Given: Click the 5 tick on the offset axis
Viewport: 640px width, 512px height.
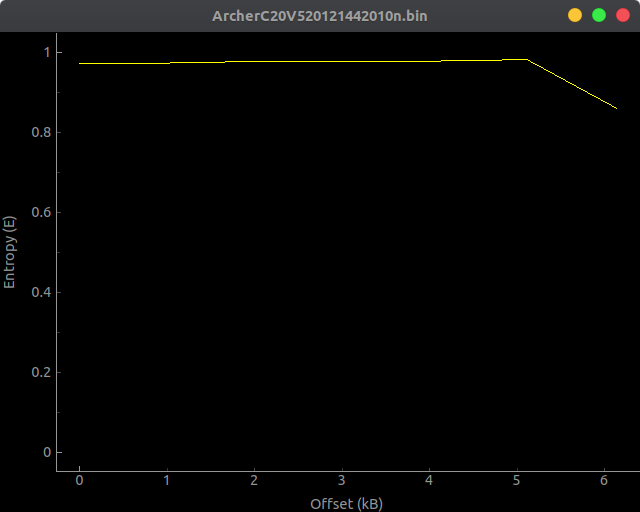Looking at the screenshot, I should [x=517, y=481].
